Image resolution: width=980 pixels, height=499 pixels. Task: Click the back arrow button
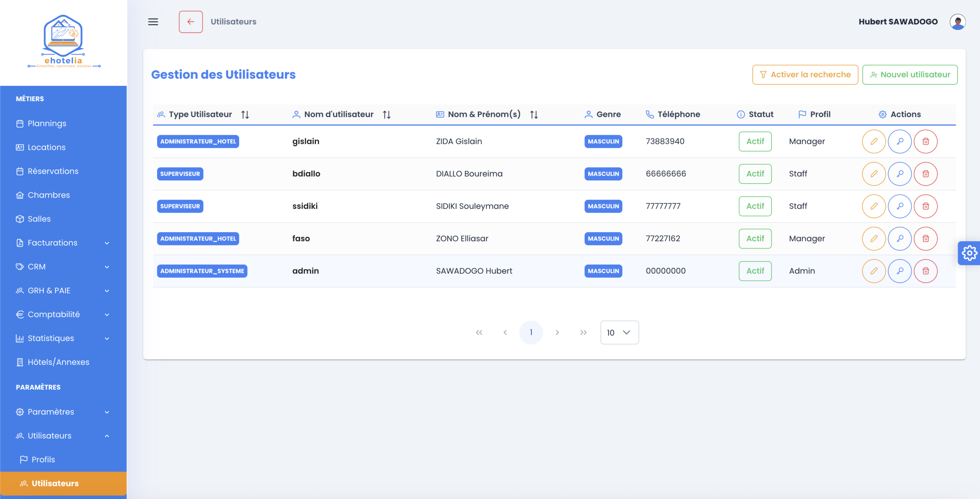(191, 22)
